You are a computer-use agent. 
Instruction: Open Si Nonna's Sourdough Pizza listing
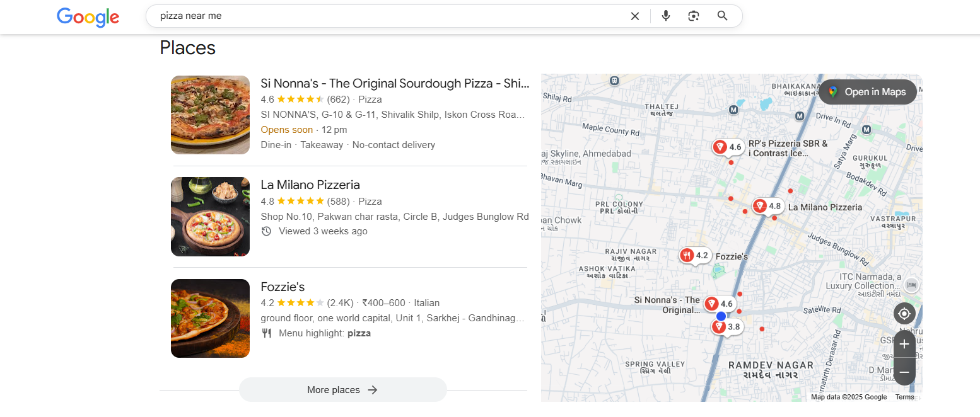tap(394, 84)
